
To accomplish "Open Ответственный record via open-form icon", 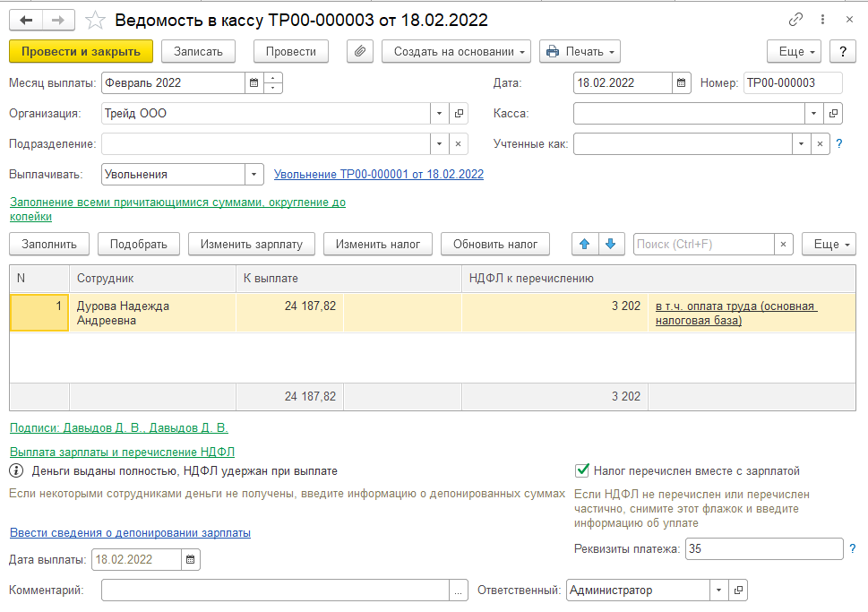I will [738, 590].
